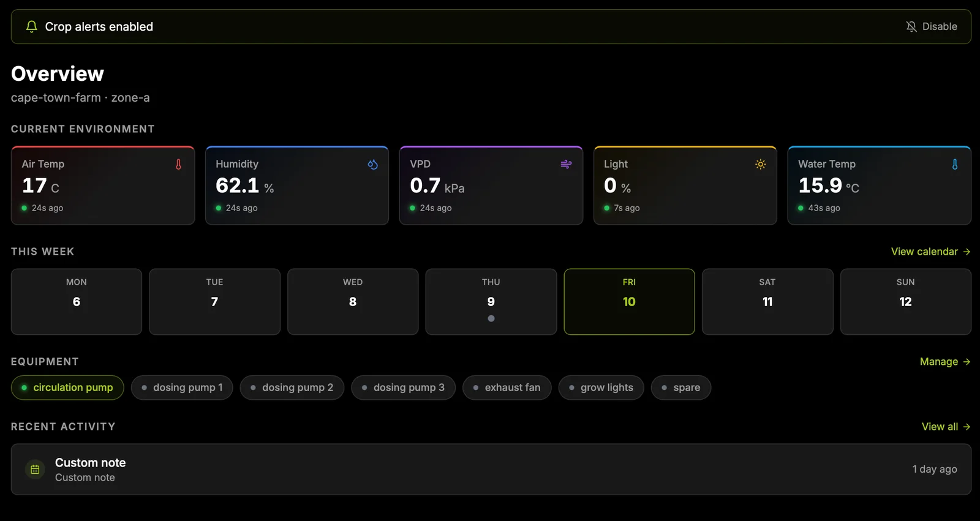The image size is (980, 521).
Task: Click the bell icon beside Crop alerts enabled
Action: 32,26
